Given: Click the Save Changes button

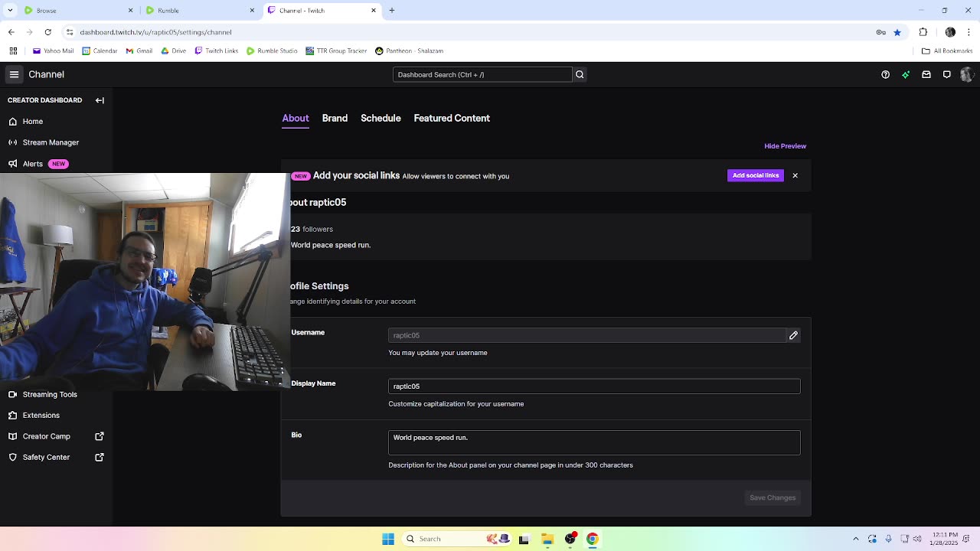Looking at the screenshot, I should [x=773, y=497].
